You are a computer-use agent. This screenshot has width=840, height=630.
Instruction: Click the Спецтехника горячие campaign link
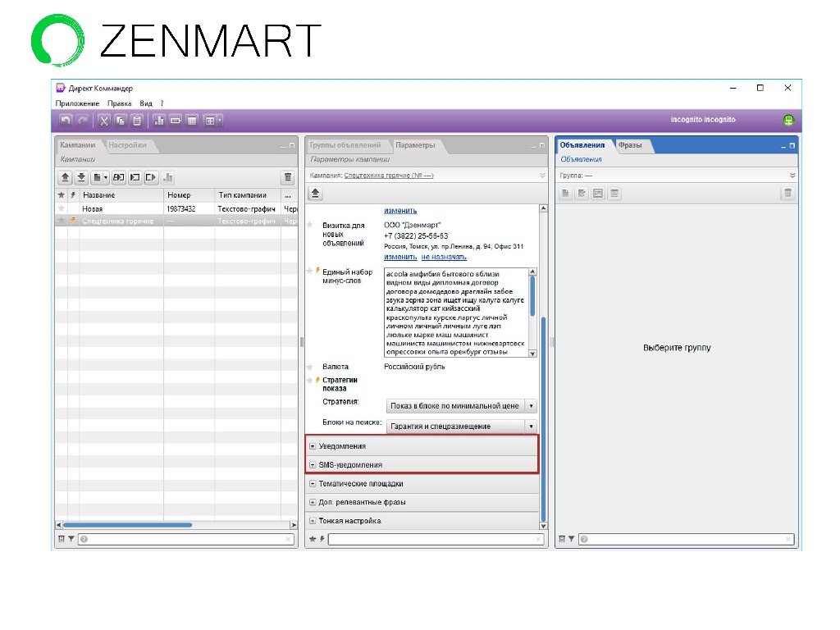pos(388,176)
